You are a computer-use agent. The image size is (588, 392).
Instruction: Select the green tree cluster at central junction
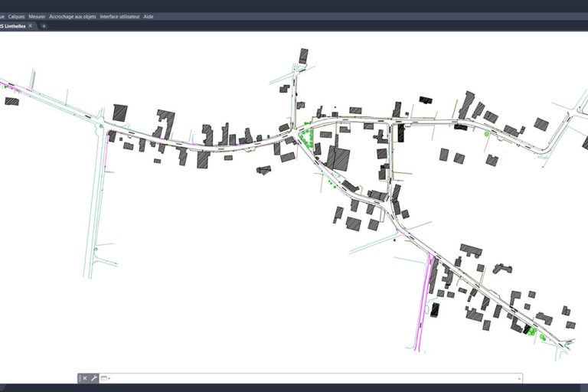308,139
